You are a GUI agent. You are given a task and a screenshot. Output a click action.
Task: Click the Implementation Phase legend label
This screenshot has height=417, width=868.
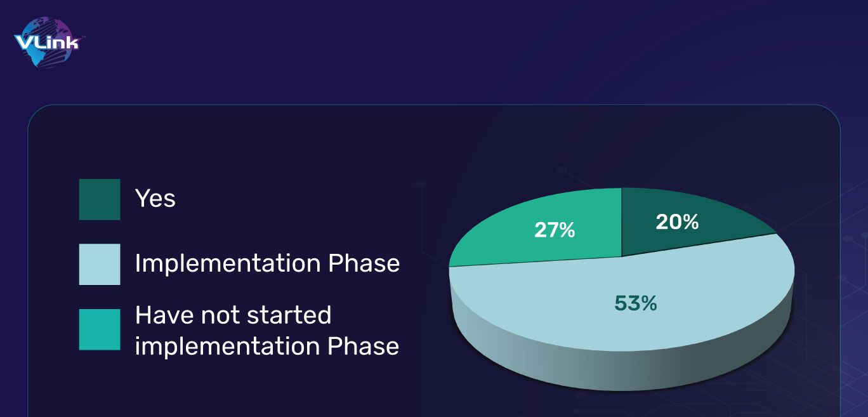pos(267,263)
